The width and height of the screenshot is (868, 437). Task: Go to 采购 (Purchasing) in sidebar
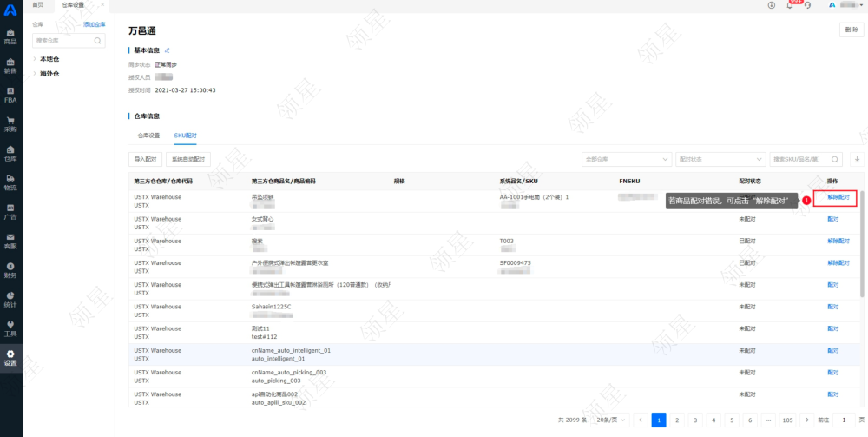click(x=10, y=124)
